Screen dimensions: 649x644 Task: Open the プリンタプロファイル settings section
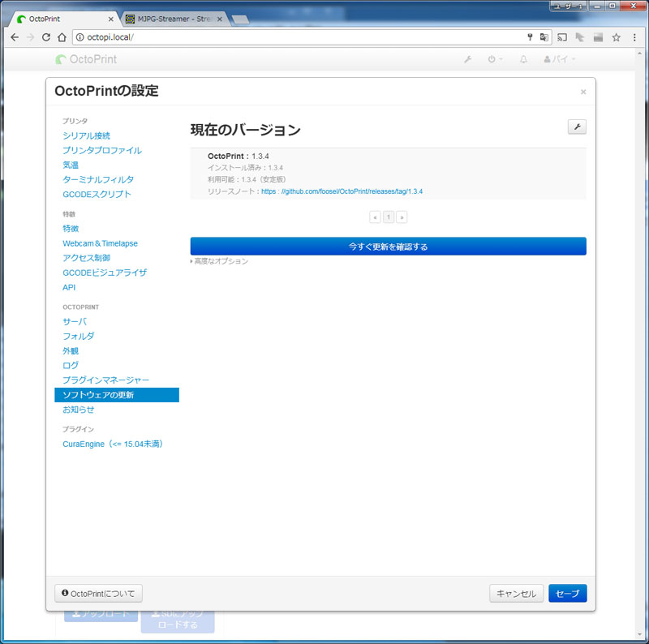(x=102, y=150)
